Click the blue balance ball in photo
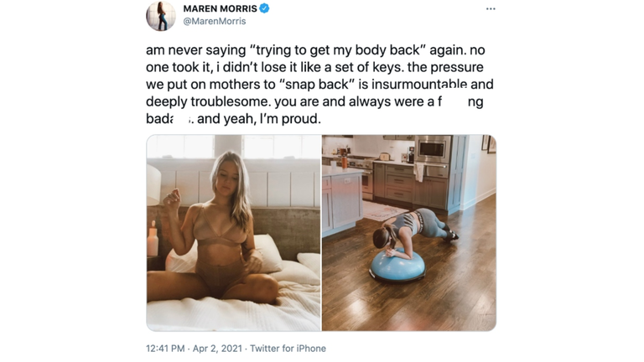Screen dimensions: 644x362 coord(397,265)
